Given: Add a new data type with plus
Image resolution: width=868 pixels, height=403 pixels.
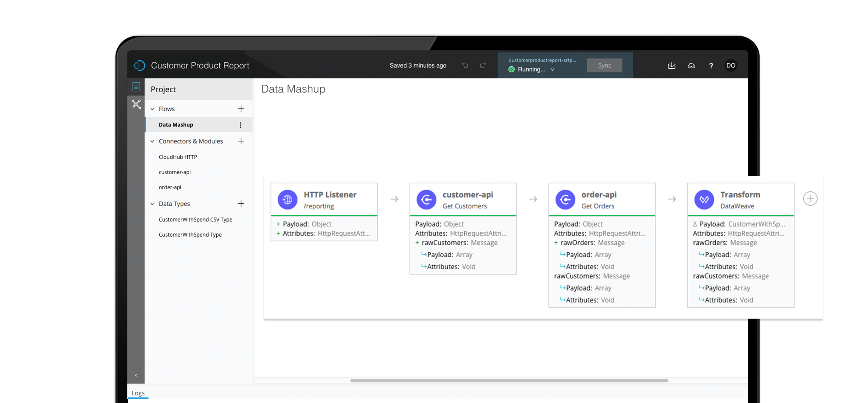Looking at the screenshot, I should (x=241, y=203).
